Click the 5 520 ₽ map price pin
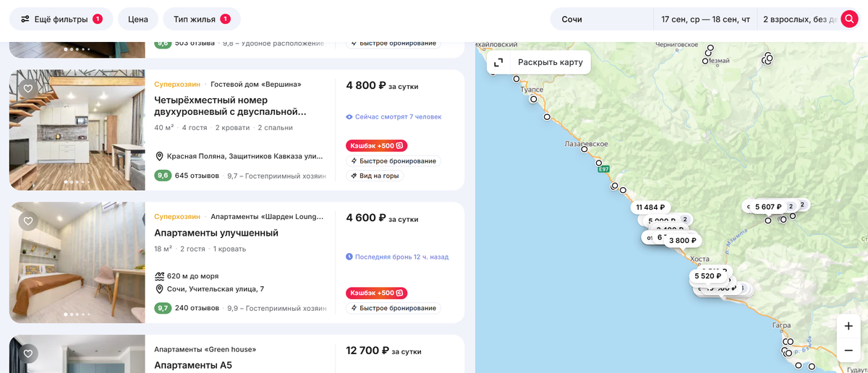This screenshot has height=373, width=868. coord(708,276)
